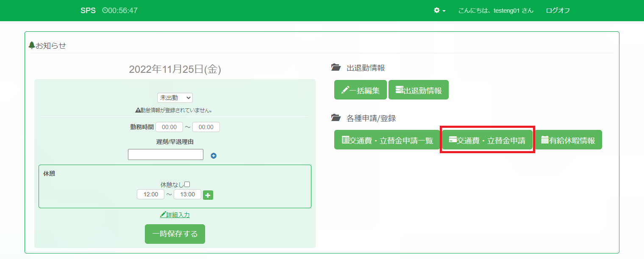Open the 出退勤情報 button
This screenshot has height=259, width=644.
point(418,90)
